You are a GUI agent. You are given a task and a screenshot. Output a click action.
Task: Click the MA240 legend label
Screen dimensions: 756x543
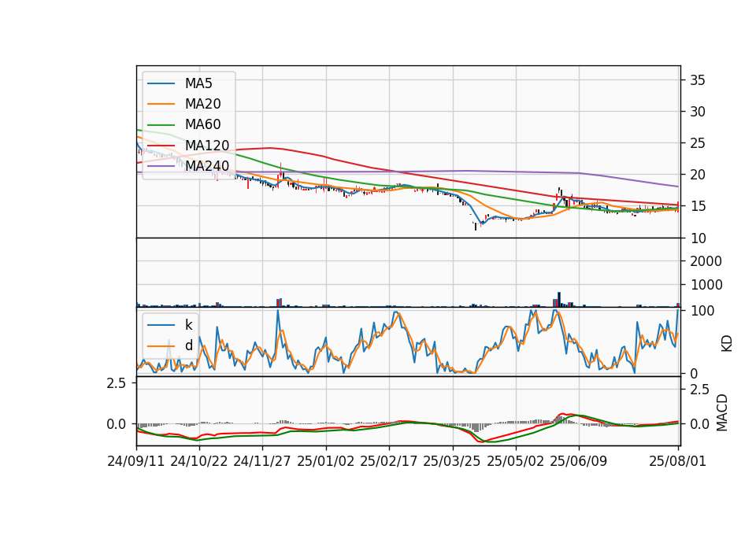pyautogui.click(x=207, y=166)
